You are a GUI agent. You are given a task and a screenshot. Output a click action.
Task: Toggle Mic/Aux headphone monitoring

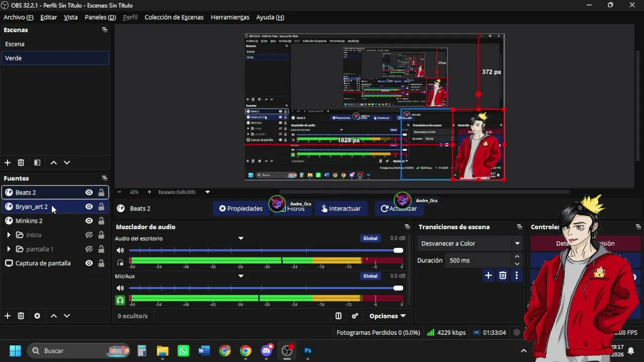point(120,300)
